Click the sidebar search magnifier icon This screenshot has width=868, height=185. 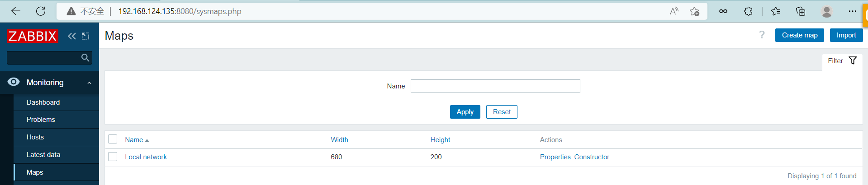[x=85, y=58]
